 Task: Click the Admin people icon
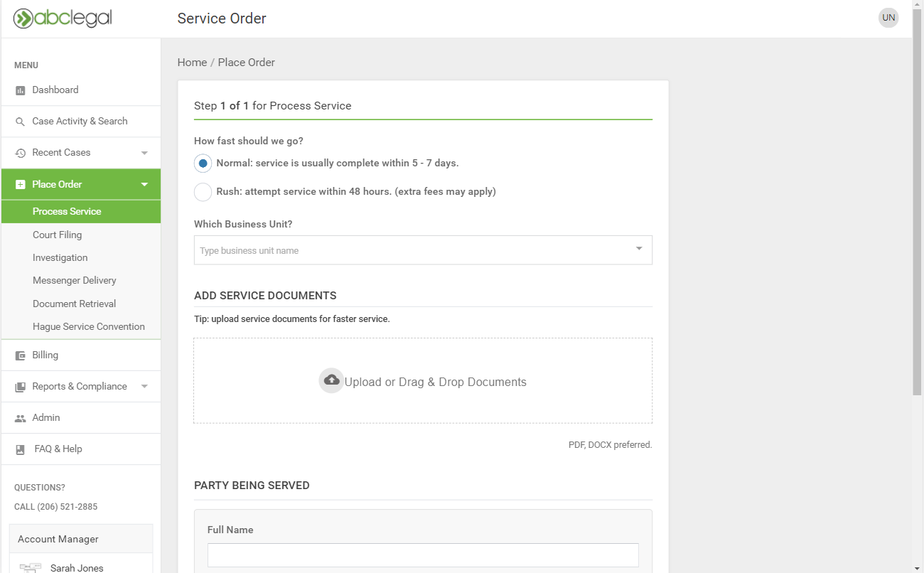(21, 418)
